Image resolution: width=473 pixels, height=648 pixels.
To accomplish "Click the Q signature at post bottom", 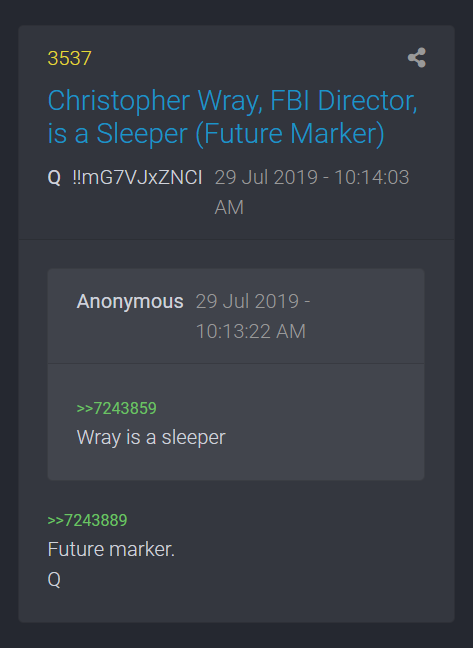I will (x=54, y=579).
